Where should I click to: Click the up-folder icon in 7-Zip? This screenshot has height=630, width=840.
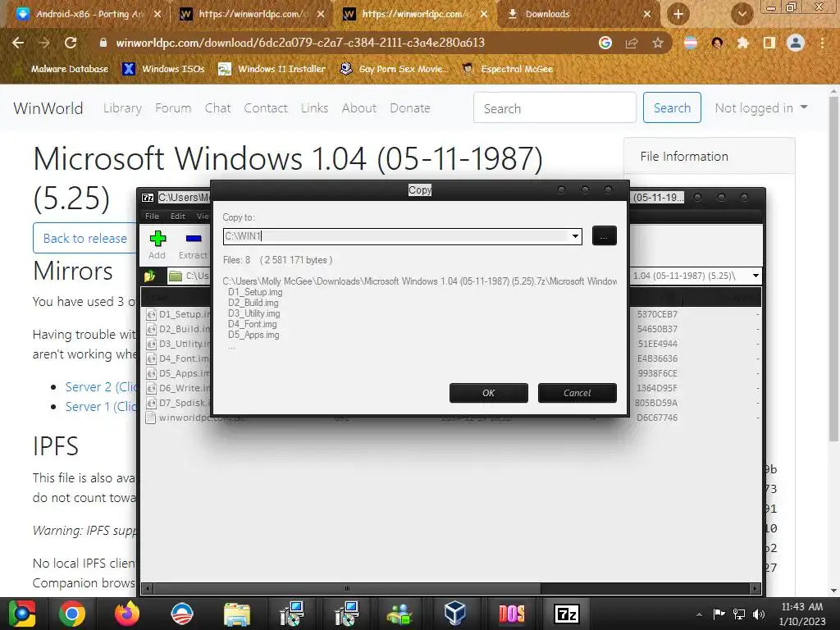pyautogui.click(x=149, y=276)
